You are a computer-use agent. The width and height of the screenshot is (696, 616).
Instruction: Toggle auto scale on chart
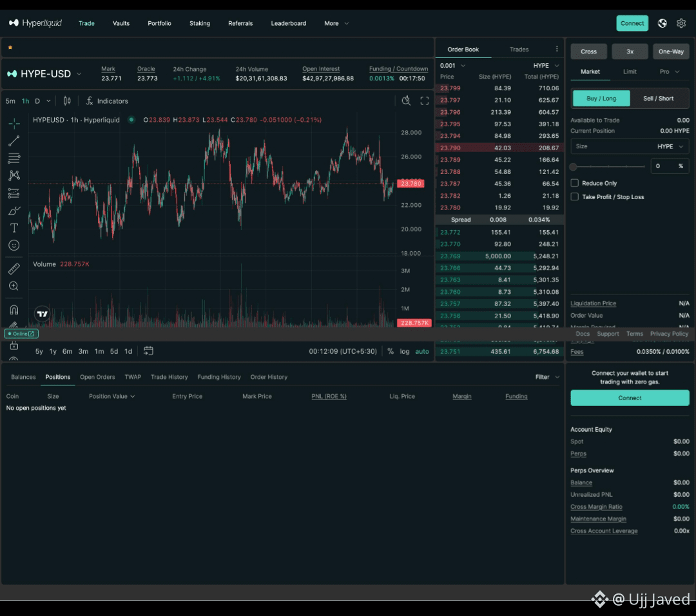click(x=421, y=351)
